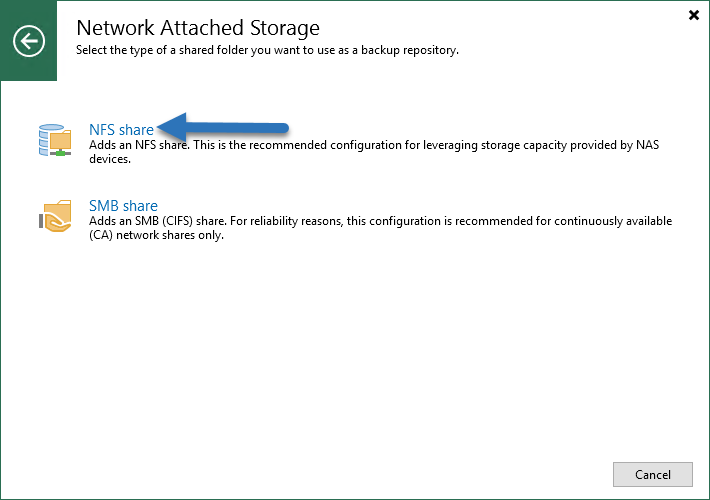Go back using the circled arrow icon

pyautogui.click(x=29, y=41)
